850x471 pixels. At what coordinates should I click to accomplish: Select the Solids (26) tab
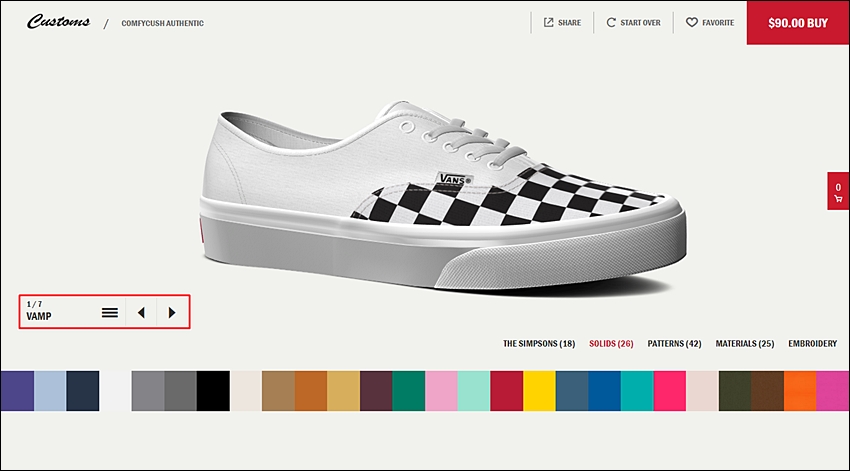click(x=611, y=344)
